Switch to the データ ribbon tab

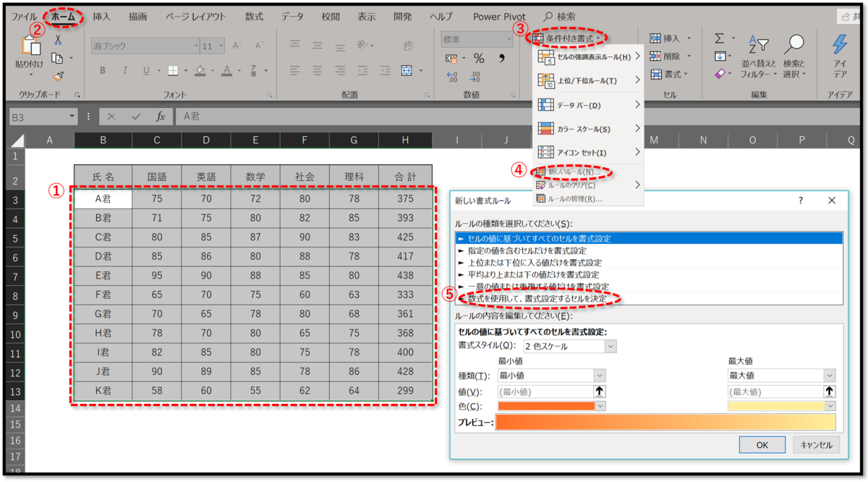(292, 16)
